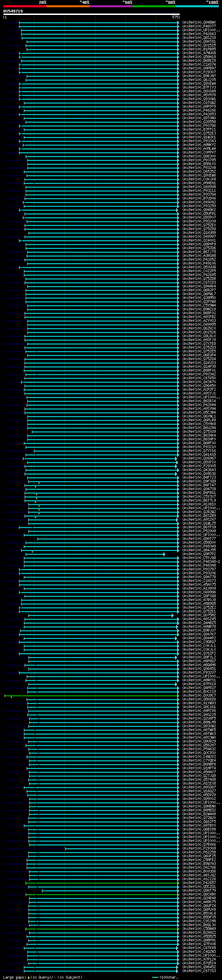The width and height of the screenshot is (222, 980).
Task: Click the short alignment bar of UniRef100_P29308
Action: 122,849
